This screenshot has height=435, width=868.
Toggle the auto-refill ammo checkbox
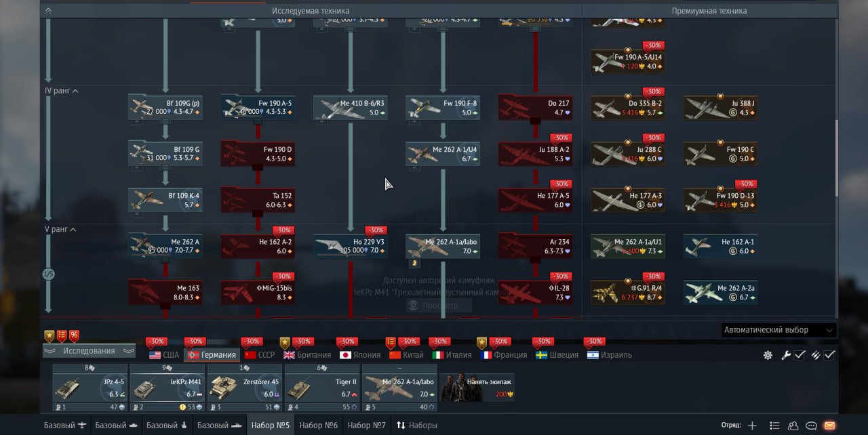click(x=829, y=355)
